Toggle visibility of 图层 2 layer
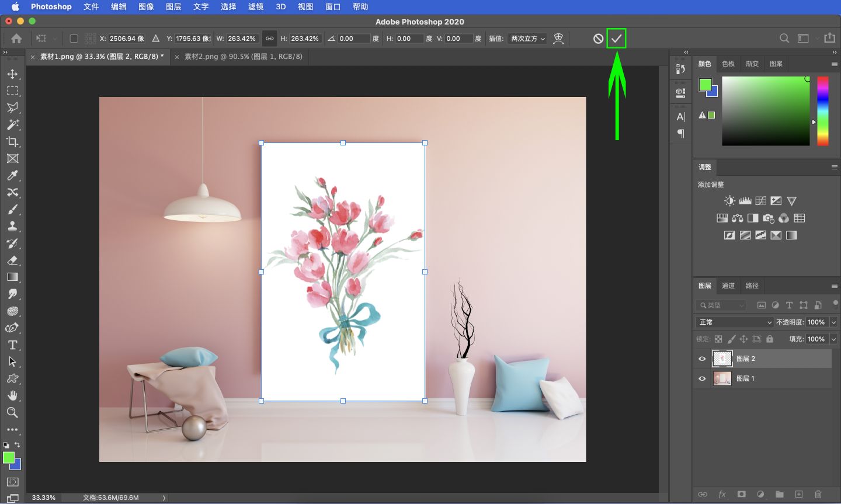 pos(702,359)
